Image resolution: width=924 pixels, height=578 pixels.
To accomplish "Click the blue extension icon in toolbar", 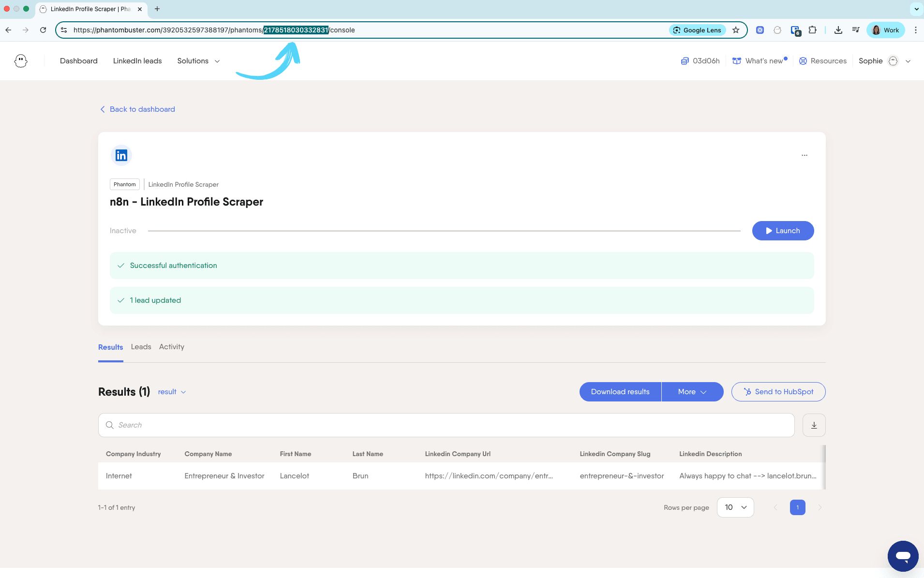I will coord(760,30).
